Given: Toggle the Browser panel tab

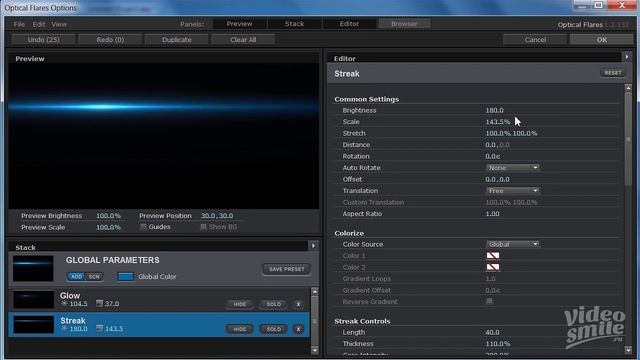Looking at the screenshot, I should [404, 24].
